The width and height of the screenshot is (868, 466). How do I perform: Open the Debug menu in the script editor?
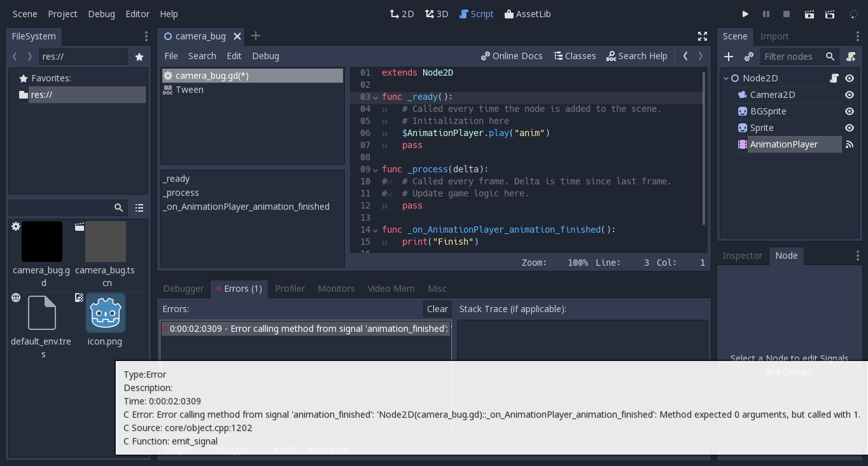coord(265,56)
